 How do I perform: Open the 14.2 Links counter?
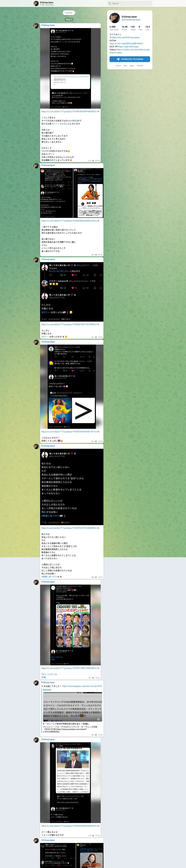pyautogui.click(x=147, y=28)
